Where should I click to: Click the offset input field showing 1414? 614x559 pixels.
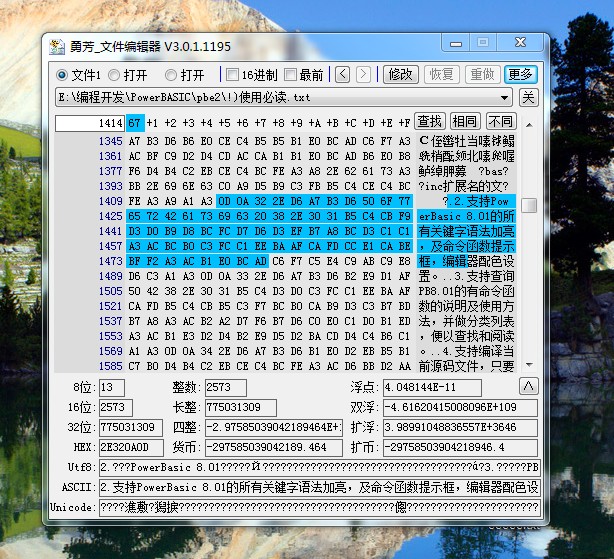89,122
